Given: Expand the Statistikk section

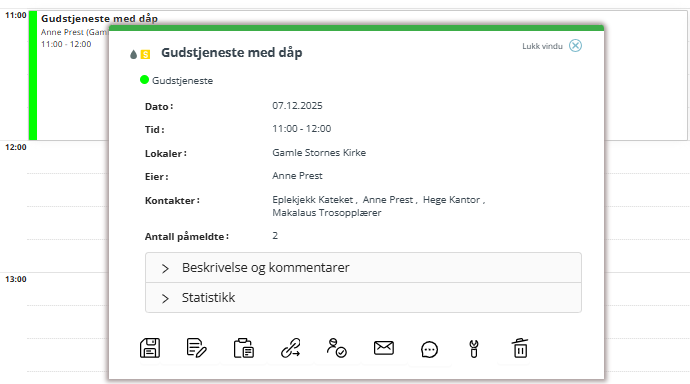Looking at the screenshot, I should (x=363, y=298).
